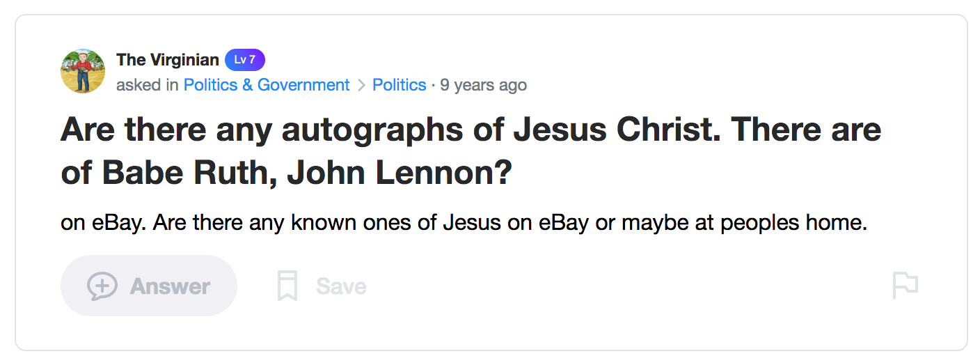Go to the Politics & Government category
Viewport: 980px width, 363px height.
pyautogui.click(x=267, y=85)
